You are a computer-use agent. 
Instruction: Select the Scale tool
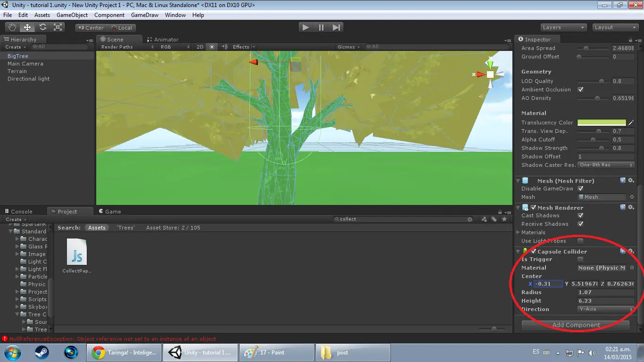point(58,27)
